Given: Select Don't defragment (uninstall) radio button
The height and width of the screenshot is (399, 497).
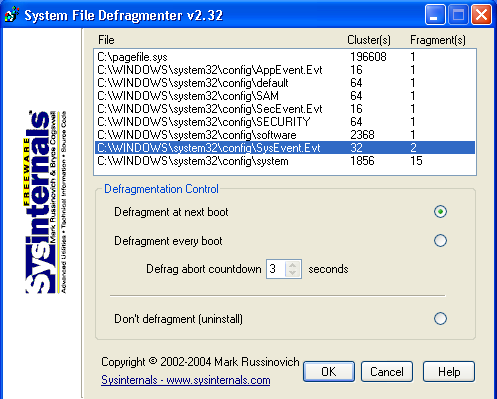Looking at the screenshot, I should point(440,318).
